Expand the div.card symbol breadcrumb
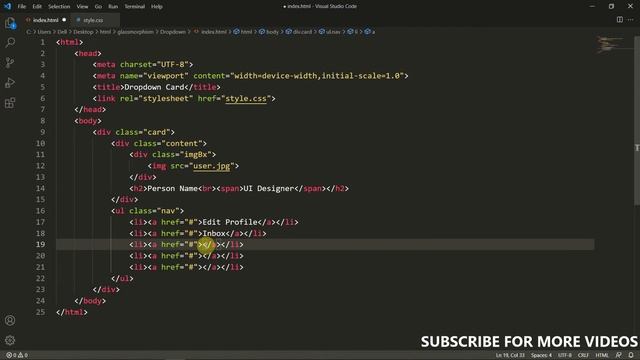 [x=299, y=32]
